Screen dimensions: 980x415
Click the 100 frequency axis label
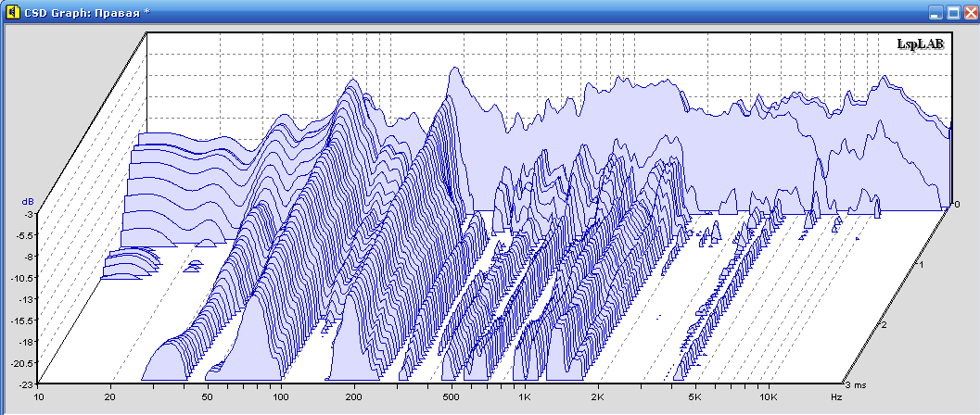(x=281, y=396)
